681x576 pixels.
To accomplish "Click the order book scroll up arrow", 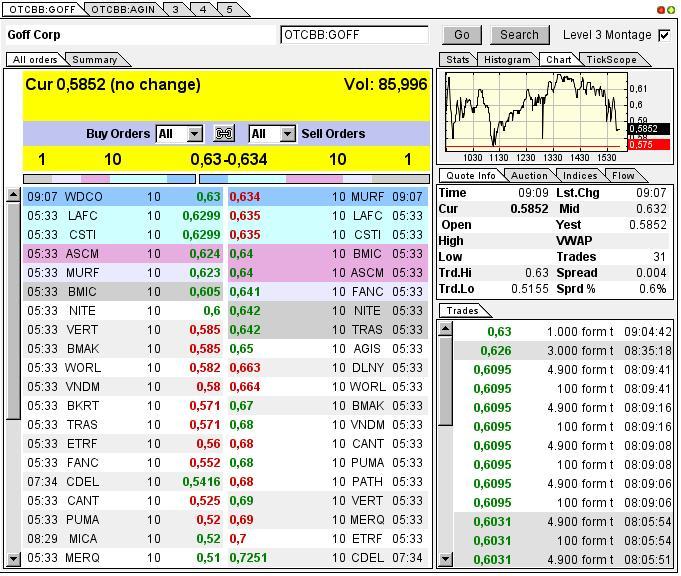I will (x=13, y=195).
